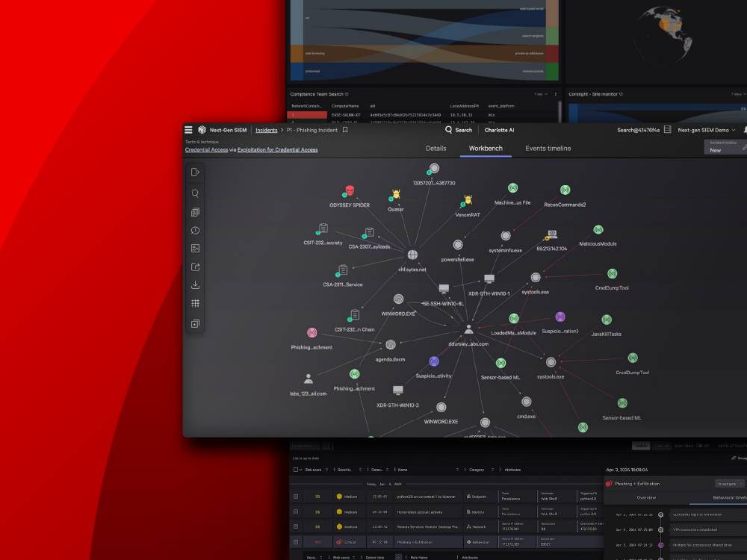Switch to the Details tab
This screenshot has height=560, width=747.
436,149
